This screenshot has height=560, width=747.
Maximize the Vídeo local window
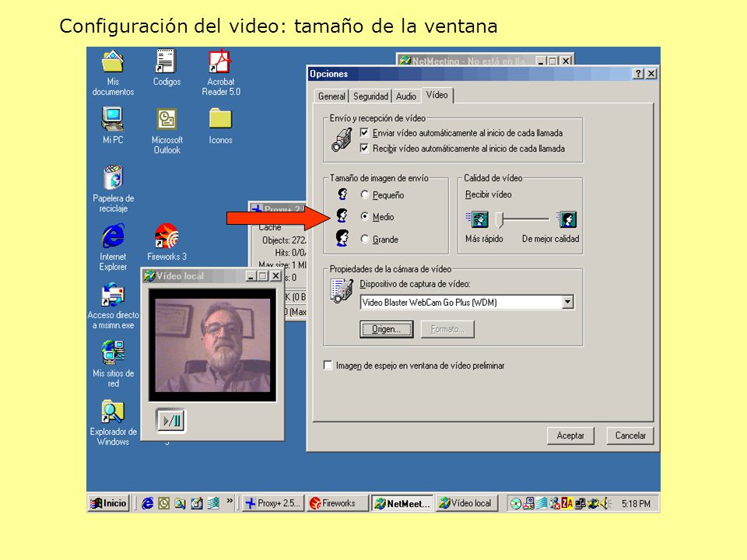tap(262, 275)
